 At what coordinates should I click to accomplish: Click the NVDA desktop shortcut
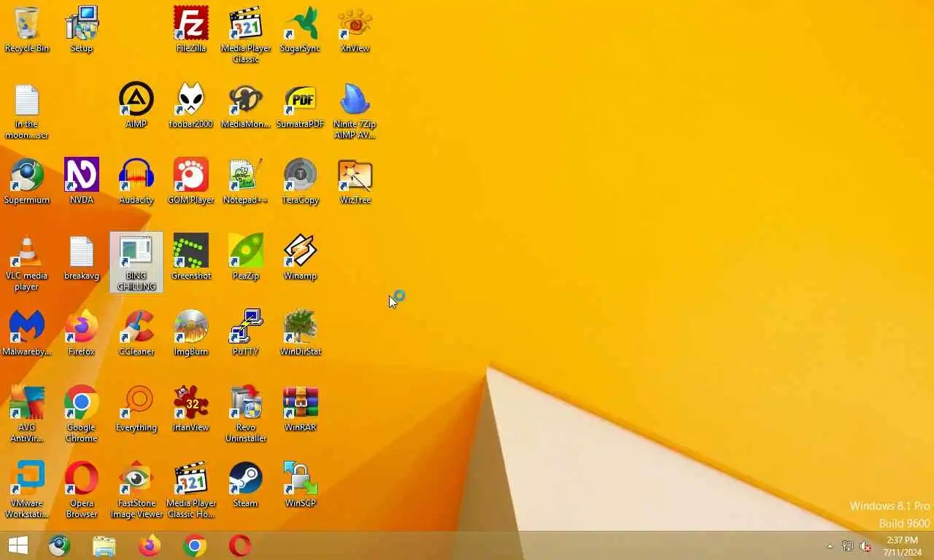pyautogui.click(x=82, y=182)
